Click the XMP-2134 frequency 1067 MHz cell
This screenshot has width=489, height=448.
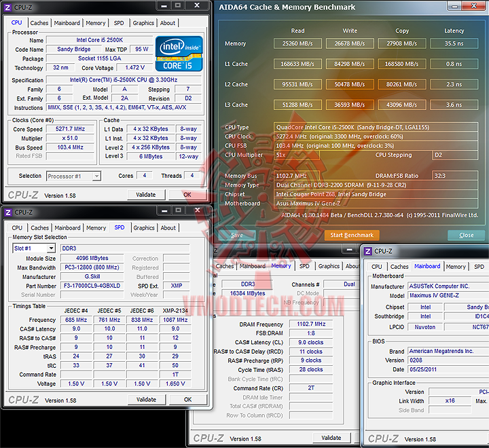click(175, 320)
